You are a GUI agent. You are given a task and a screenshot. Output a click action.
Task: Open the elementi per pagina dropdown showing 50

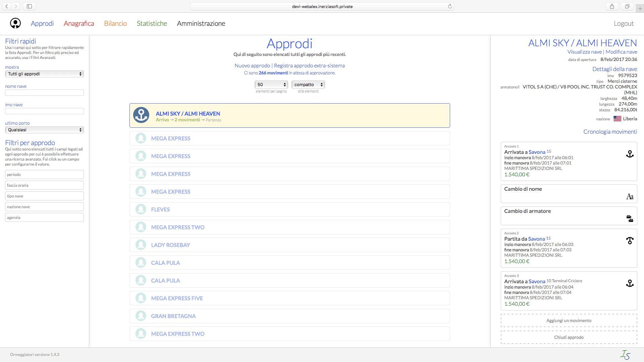pyautogui.click(x=271, y=84)
